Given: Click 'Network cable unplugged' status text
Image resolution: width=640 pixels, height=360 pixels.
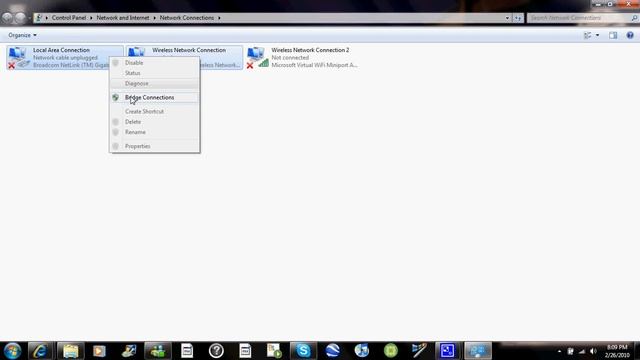Looking at the screenshot, I should [65, 58].
